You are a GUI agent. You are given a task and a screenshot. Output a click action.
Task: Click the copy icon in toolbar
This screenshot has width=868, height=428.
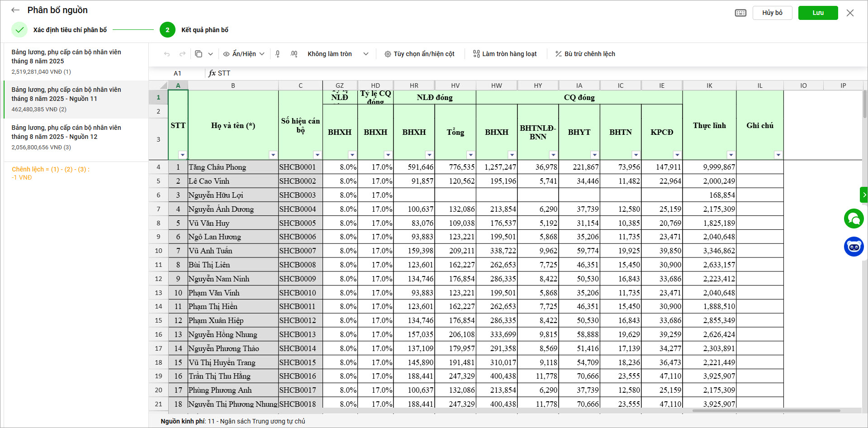198,54
